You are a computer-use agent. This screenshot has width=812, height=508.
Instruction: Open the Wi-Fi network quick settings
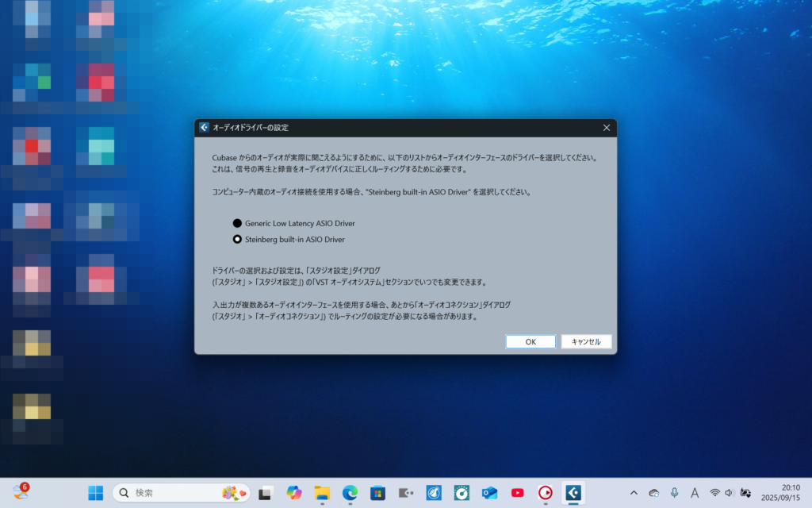[x=714, y=493]
